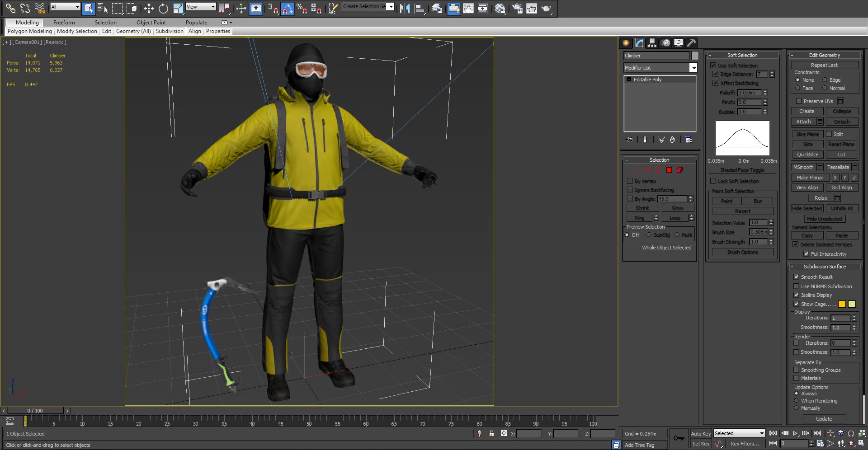Choose the Select and Rotate tool

[x=163, y=8]
